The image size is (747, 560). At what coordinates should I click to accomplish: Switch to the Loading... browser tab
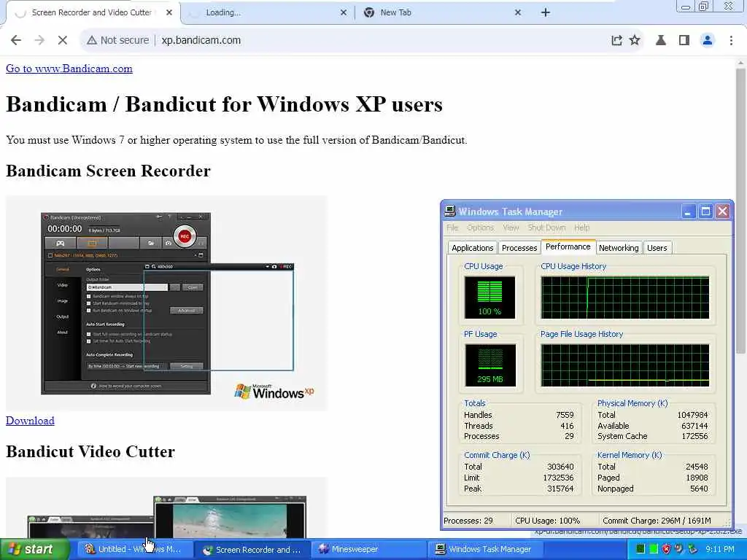click(269, 13)
